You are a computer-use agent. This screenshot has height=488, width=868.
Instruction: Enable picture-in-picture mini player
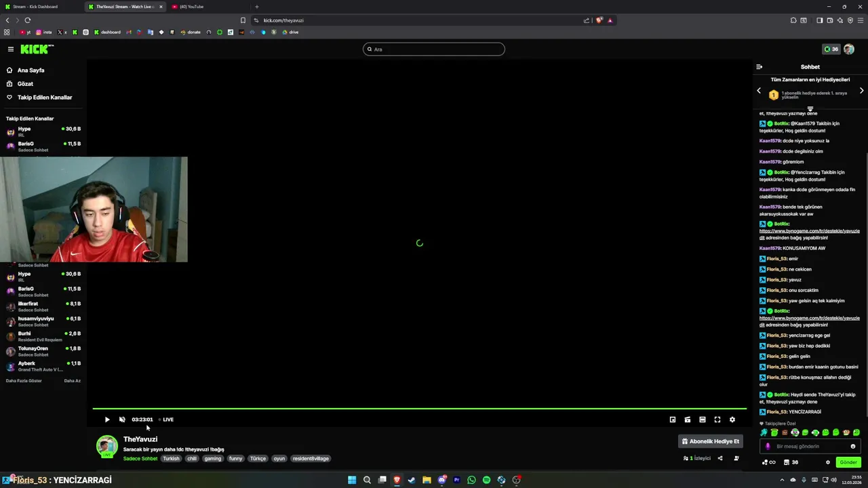click(673, 420)
